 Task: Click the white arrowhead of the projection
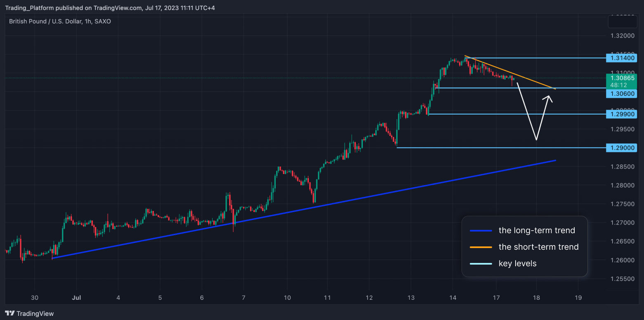click(549, 98)
